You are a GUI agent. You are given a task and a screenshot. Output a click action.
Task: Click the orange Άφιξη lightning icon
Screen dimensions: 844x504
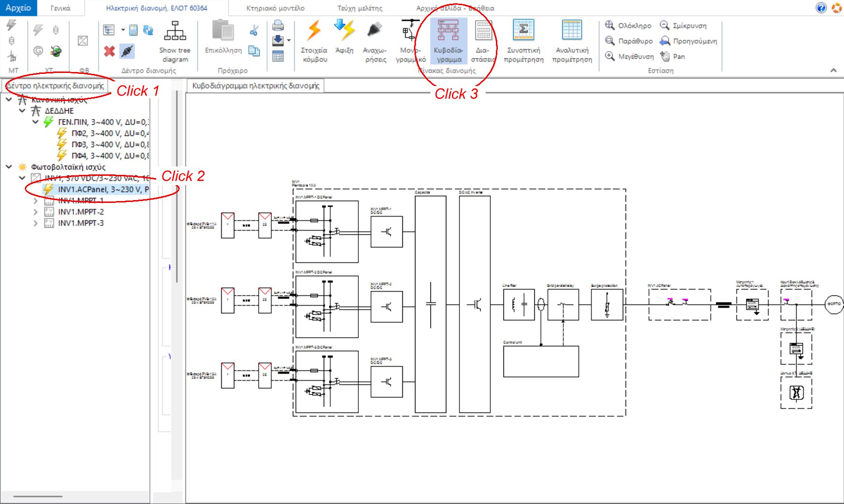345,33
